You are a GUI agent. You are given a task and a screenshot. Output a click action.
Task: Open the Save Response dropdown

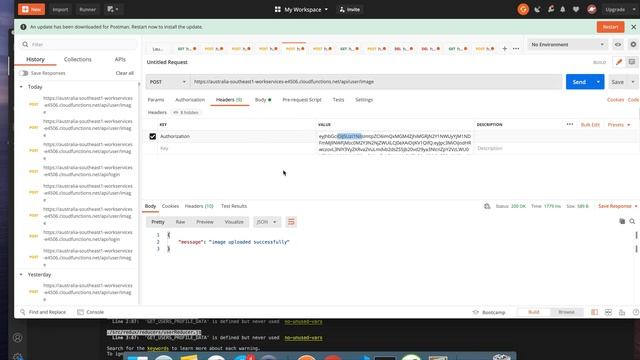618,206
